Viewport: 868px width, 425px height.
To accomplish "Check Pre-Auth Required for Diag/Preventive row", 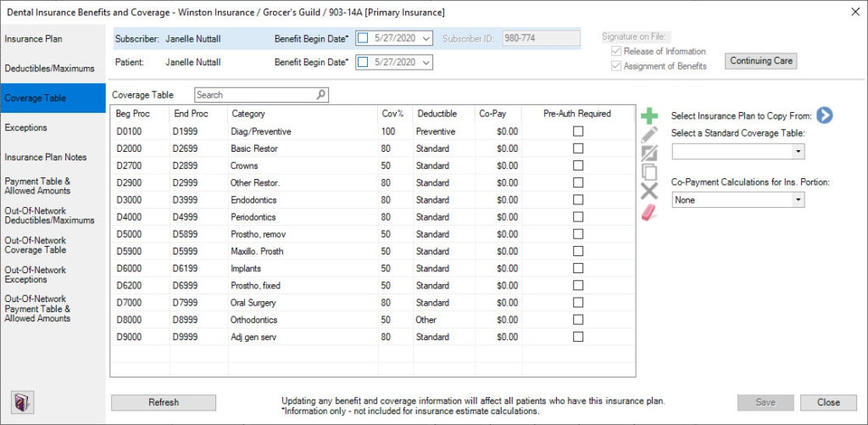I will [578, 131].
